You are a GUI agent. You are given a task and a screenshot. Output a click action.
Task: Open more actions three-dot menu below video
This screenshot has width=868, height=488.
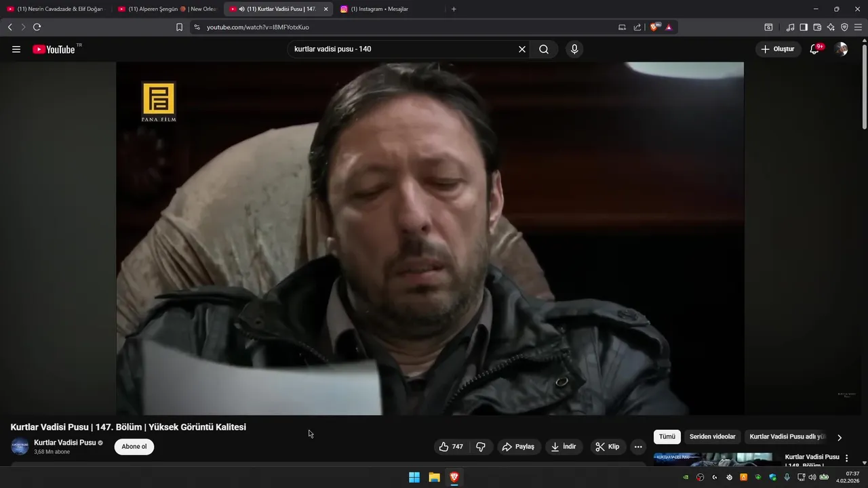[638, 447]
